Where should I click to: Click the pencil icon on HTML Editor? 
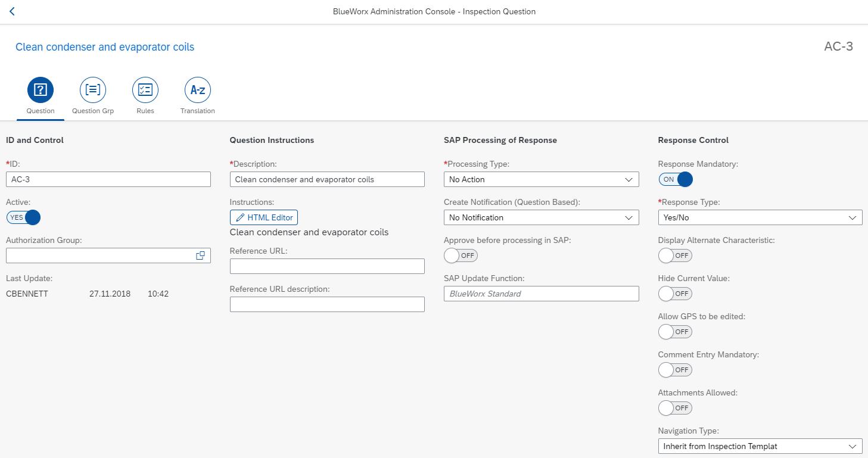(x=240, y=217)
